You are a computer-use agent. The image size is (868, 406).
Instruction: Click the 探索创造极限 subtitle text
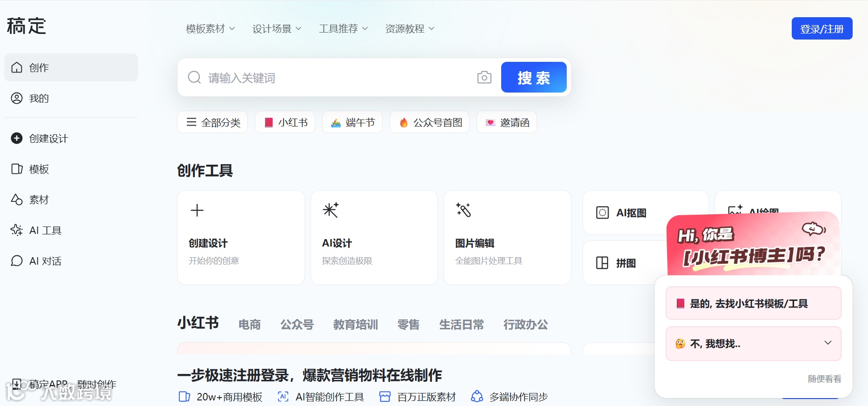pyautogui.click(x=347, y=261)
